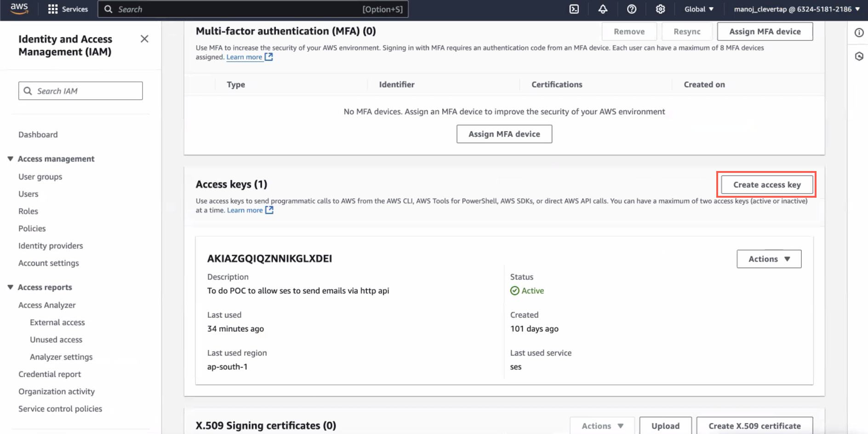Click the access key description text

click(x=298, y=291)
